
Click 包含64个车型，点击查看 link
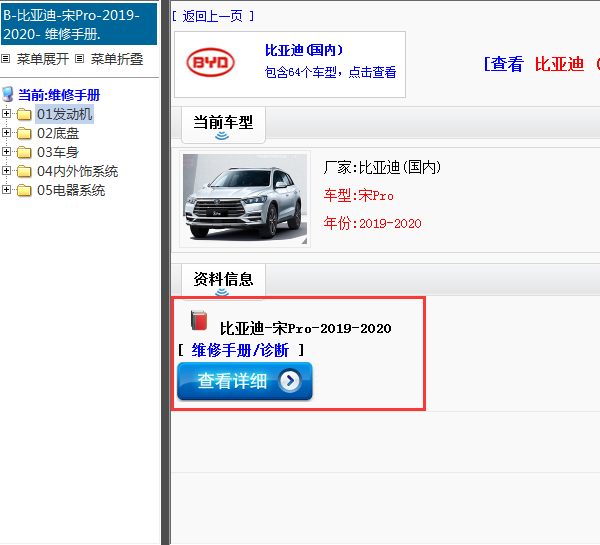[331, 72]
